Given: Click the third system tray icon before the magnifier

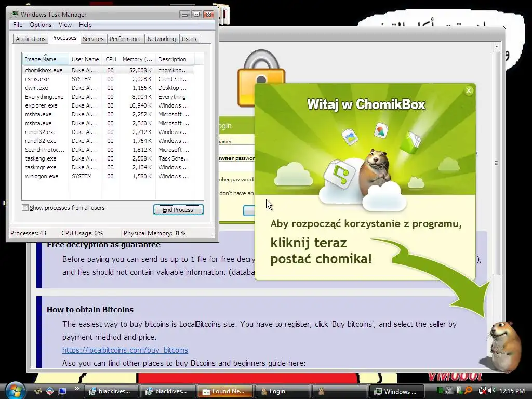Looking at the screenshot, I should (459, 391).
